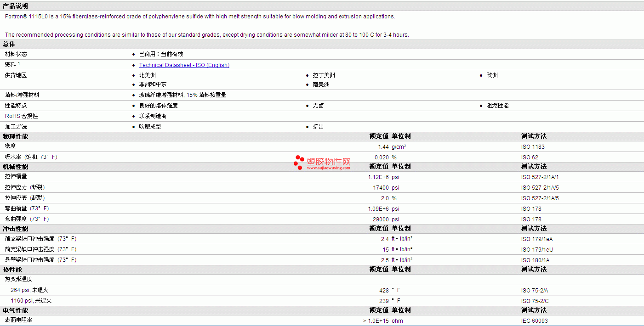
Task: Select the 北美洲 region entry
Action: pos(148,75)
